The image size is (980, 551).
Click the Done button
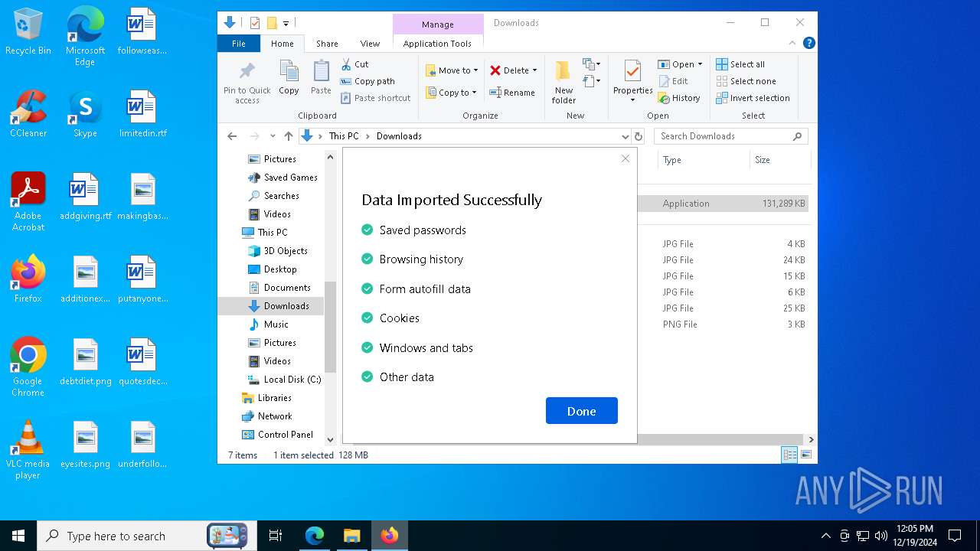click(581, 411)
